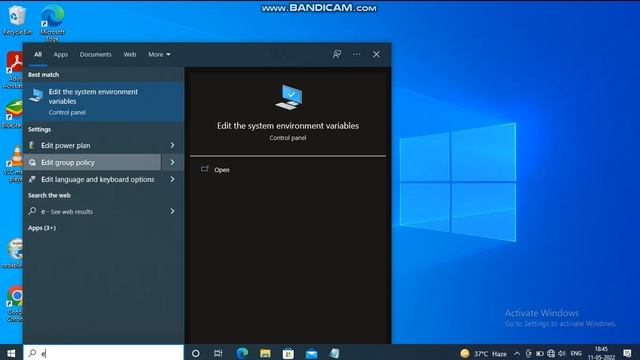Open the search options ellipsis menu
This screenshot has width=640, height=360.
(356, 54)
